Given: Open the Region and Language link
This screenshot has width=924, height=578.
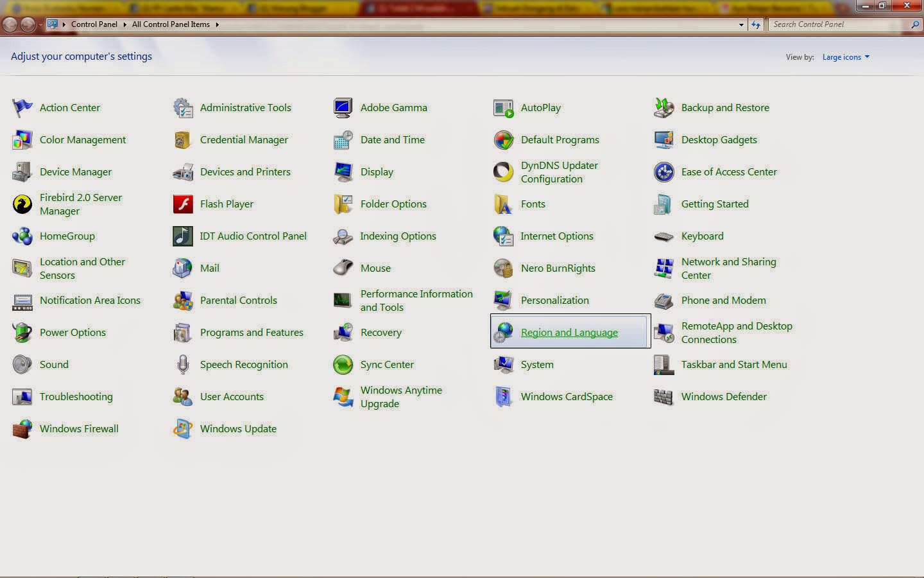Looking at the screenshot, I should (569, 333).
